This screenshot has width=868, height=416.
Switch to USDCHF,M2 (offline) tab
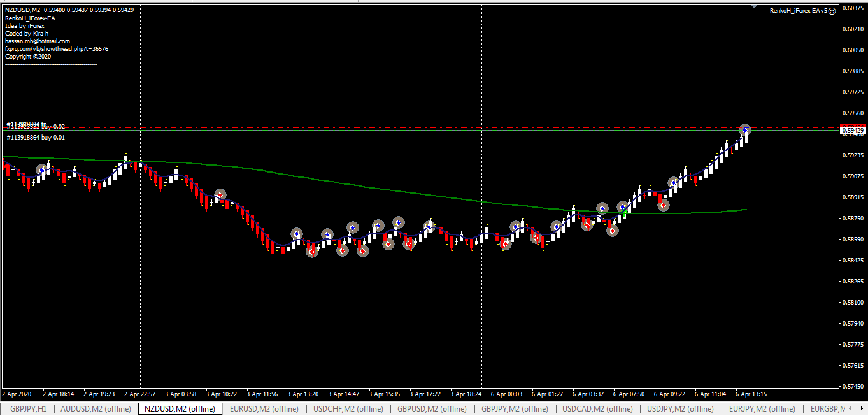click(x=348, y=409)
